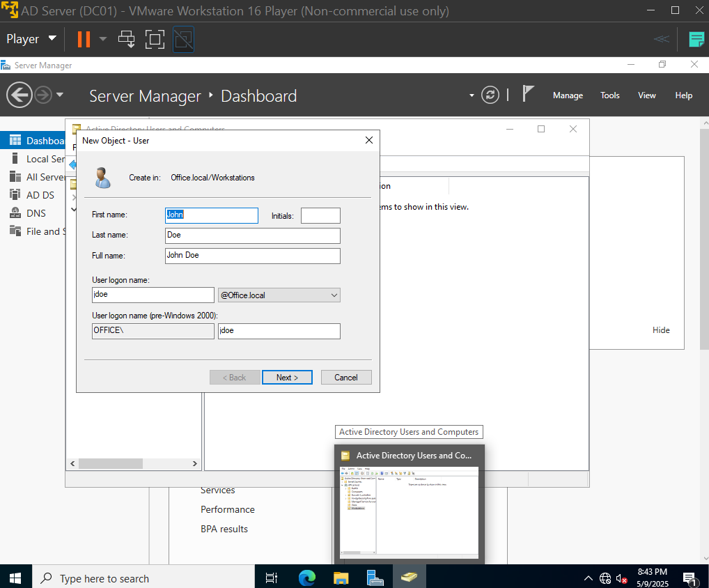This screenshot has height=588, width=709.
Task: Open dropdown arrow left of refresh icon
Action: (472, 95)
